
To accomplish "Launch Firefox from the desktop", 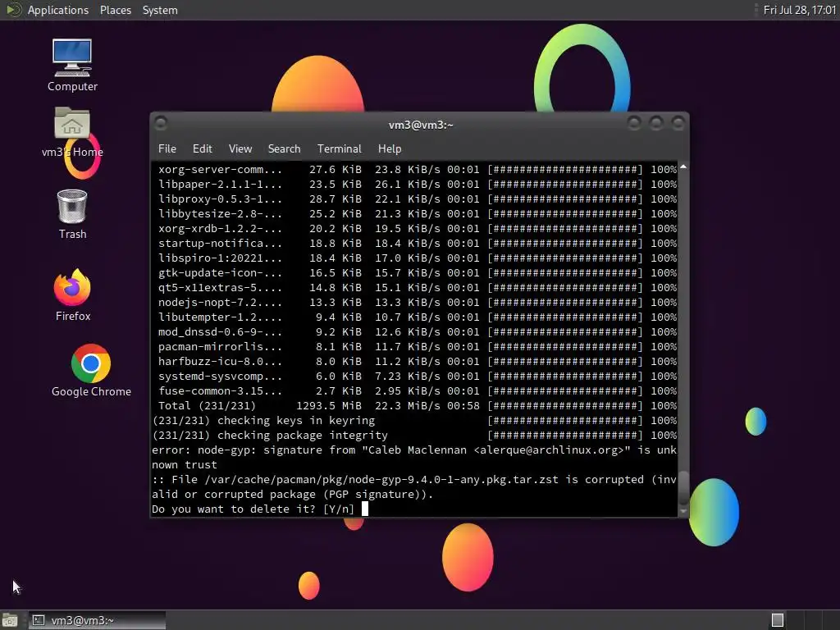I will 72,294.
